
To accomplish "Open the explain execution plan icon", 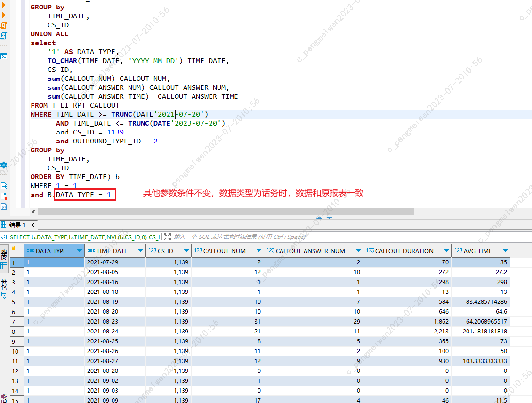I will (4, 36).
